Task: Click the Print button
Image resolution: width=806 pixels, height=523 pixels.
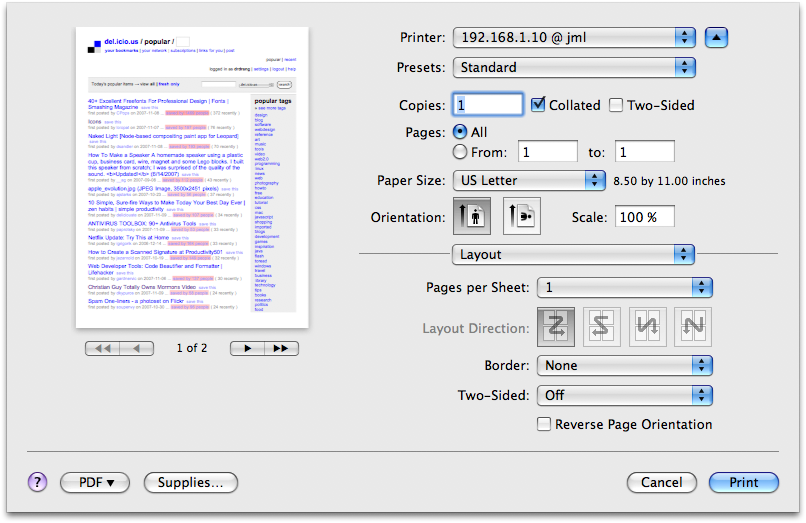Action: pyautogui.click(x=743, y=482)
